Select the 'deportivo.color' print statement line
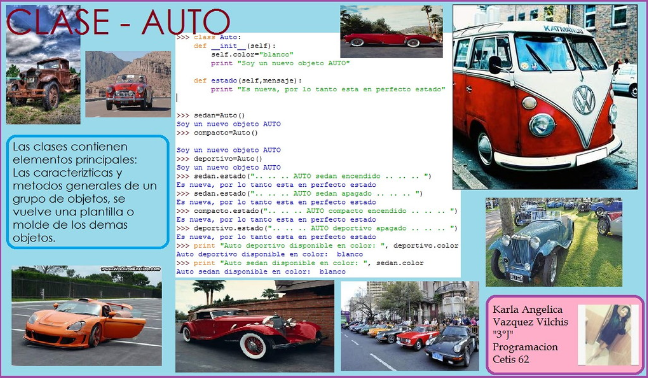Screen dimensions: 648x378 (317, 246)
